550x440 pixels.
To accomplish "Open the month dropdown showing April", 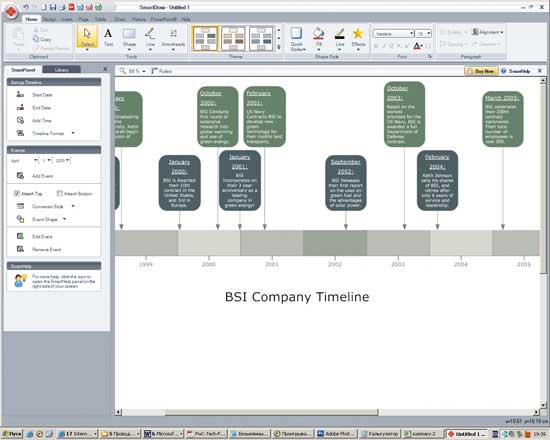I will [35, 160].
